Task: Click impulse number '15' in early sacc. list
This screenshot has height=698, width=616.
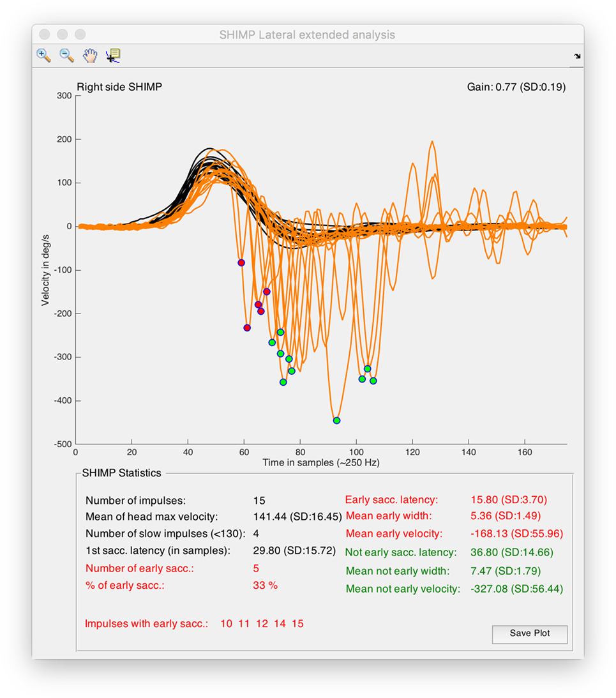Action: pos(297,624)
